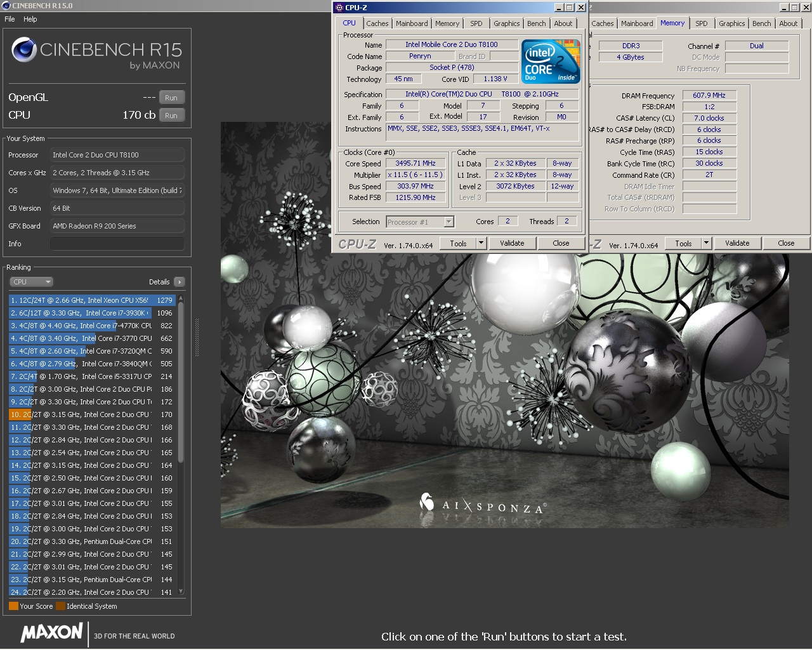Screen dimensions: 812x650
Task: Click ranking list scrollbar thumb
Action: 181,383
